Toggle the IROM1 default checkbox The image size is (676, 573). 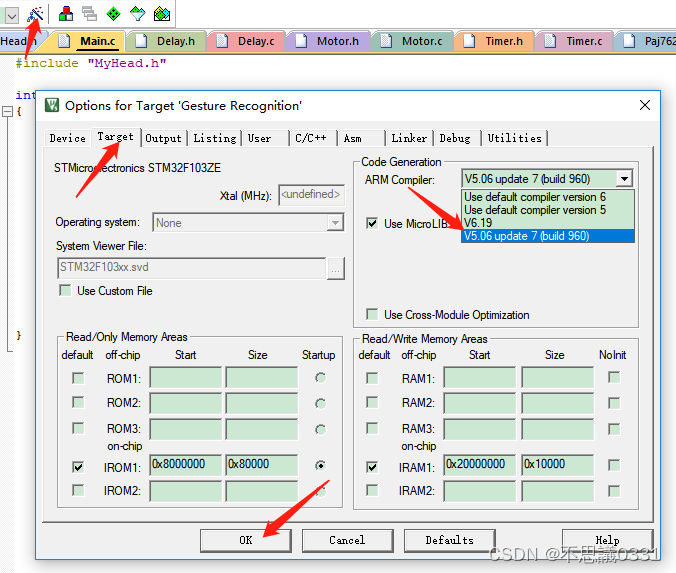click(x=78, y=467)
